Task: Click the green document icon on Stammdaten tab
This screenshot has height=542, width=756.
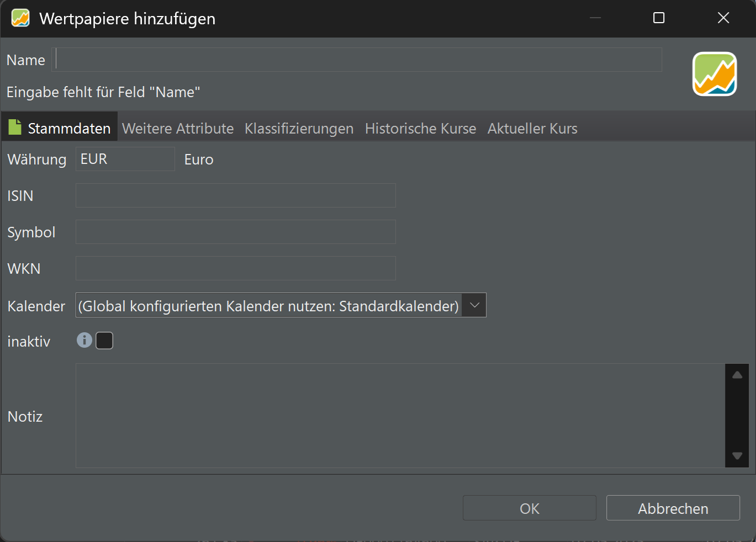Action: pos(15,127)
